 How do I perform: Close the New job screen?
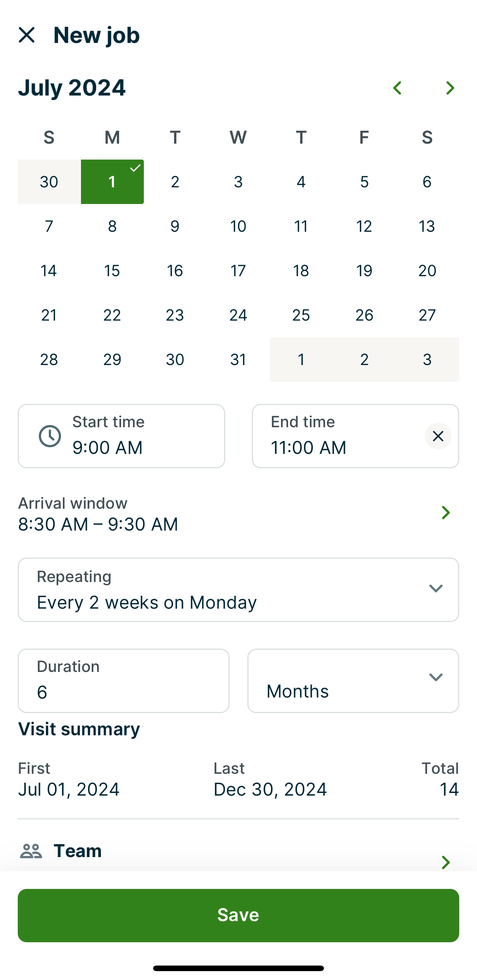(27, 35)
